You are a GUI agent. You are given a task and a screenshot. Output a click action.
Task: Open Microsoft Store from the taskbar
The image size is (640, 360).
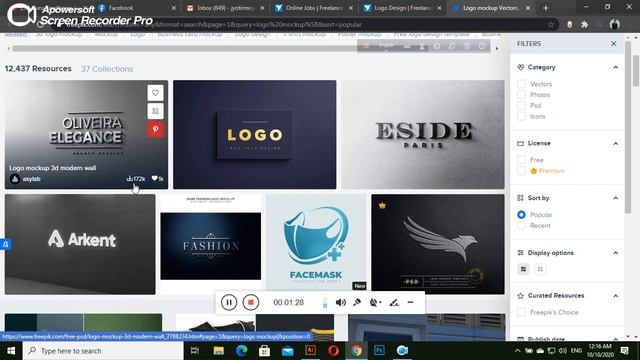point(264,350)
